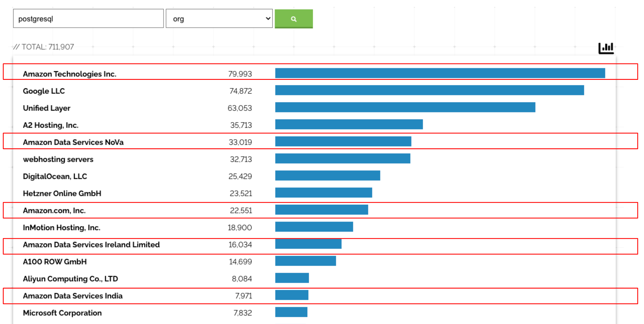This screenshot has width=644, height=324.
Task: Click the webhosting servers organization
Action: point(58,159)
